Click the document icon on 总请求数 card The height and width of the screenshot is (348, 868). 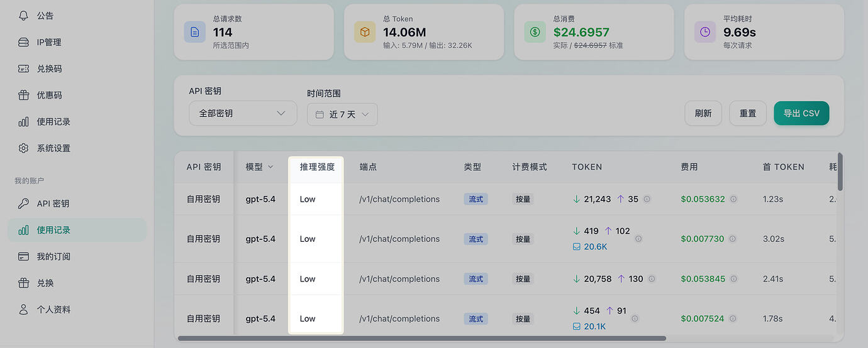point(194,32)
